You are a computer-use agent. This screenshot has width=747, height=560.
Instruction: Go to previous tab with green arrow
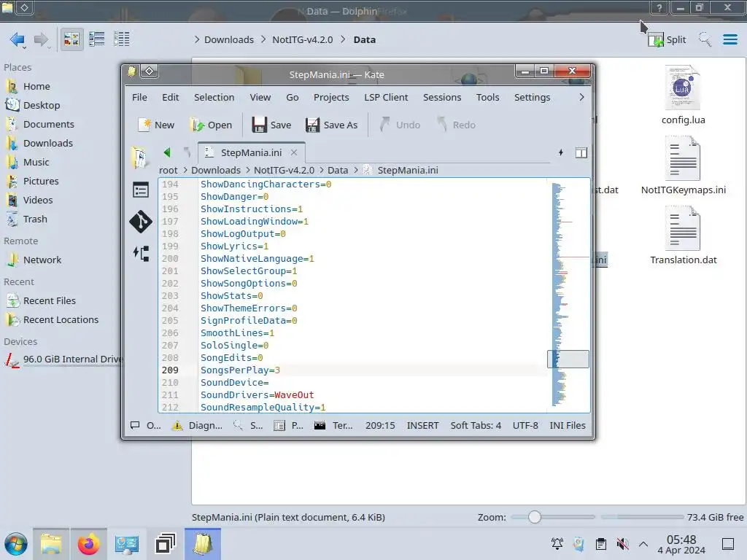pos(167,152)
